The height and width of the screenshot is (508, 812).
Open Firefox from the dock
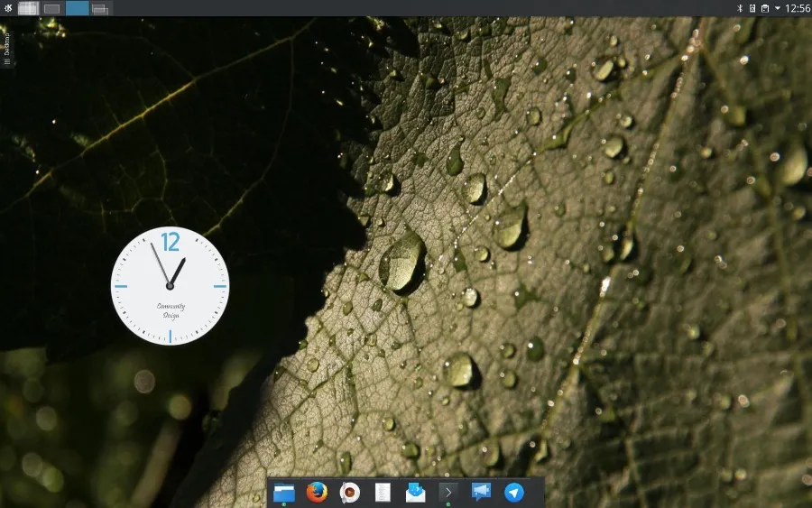tap(316, 492)
